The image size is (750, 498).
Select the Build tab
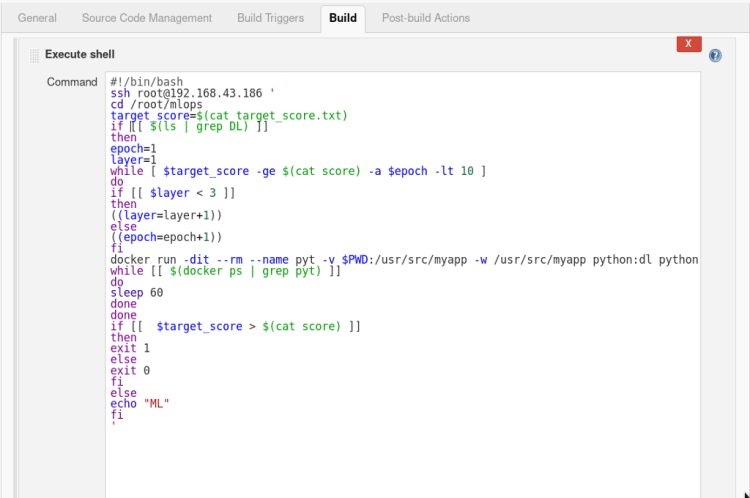click(343, 18)
